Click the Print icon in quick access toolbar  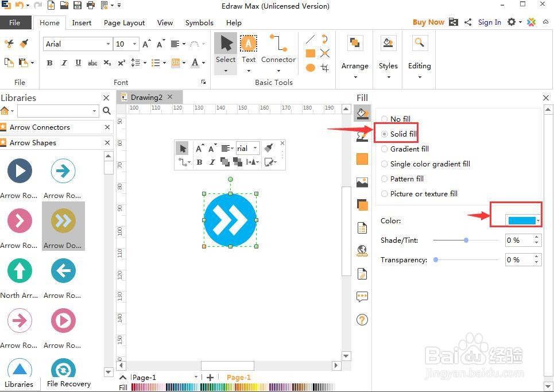click(x=91, y=5)
